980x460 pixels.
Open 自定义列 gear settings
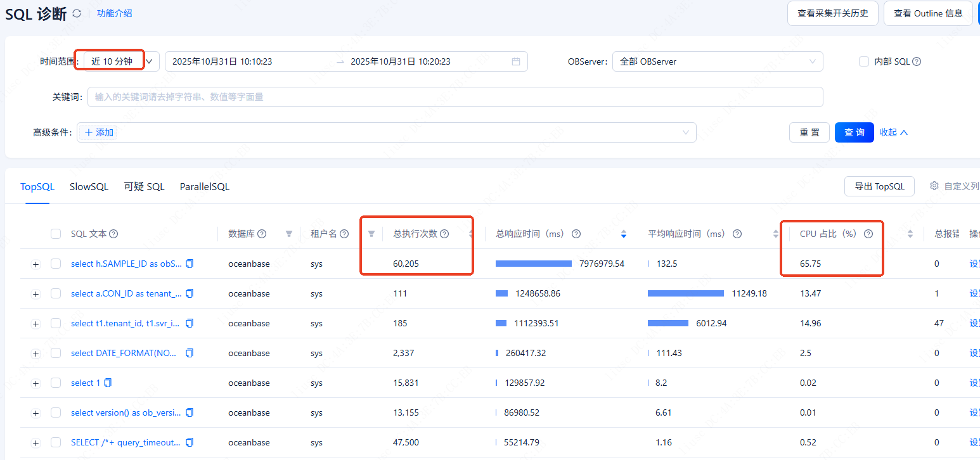coord(934,186)
